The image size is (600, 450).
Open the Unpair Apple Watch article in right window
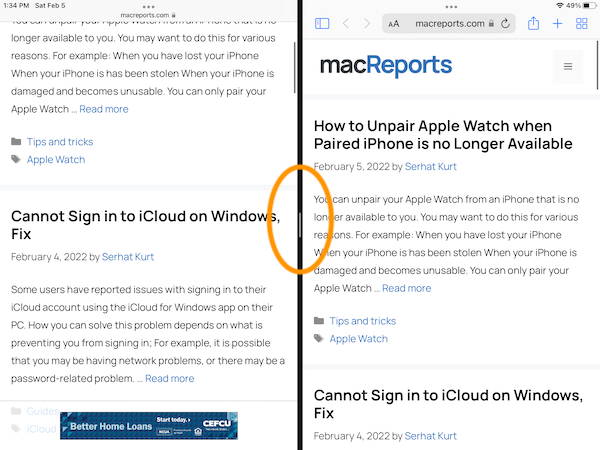(443, 135)
